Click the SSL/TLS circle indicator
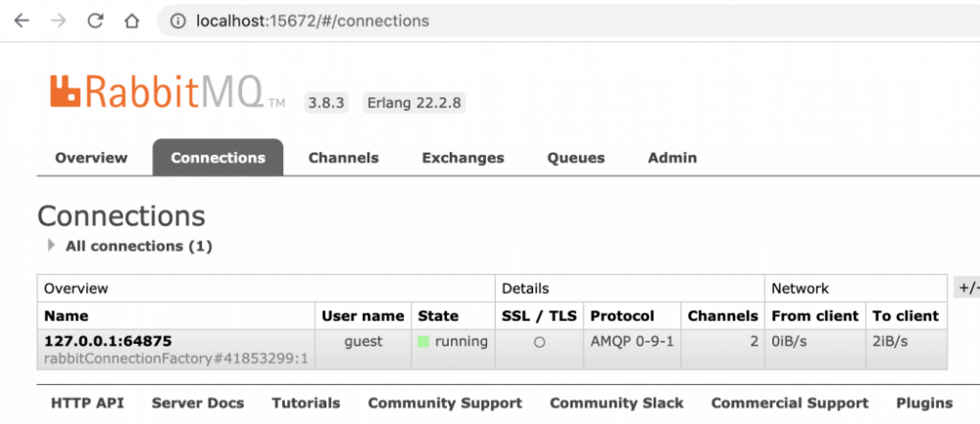 pos(539,342)
